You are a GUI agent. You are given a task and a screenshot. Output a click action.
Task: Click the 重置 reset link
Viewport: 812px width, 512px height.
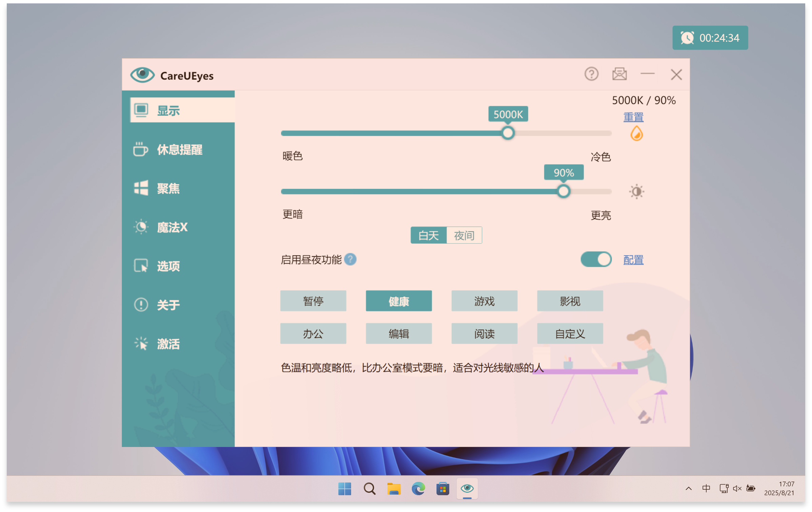coord(633,117)
